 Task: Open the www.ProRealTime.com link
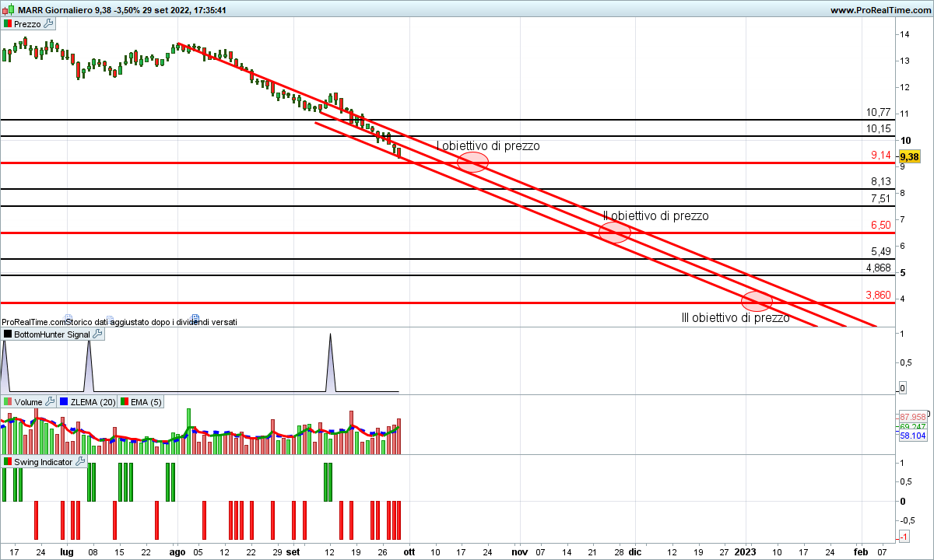pyautogui.click(x=880, y=10)
